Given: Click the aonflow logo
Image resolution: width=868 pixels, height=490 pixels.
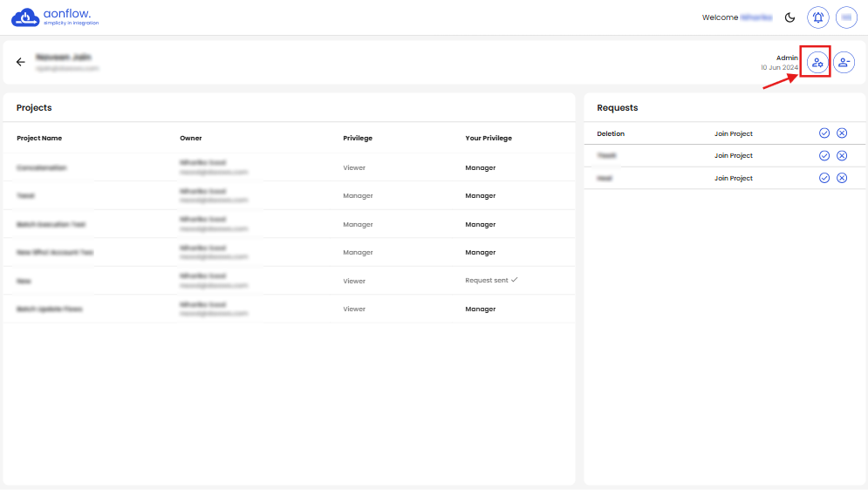Looking at the screenshot, I should (x=56, y=17).
